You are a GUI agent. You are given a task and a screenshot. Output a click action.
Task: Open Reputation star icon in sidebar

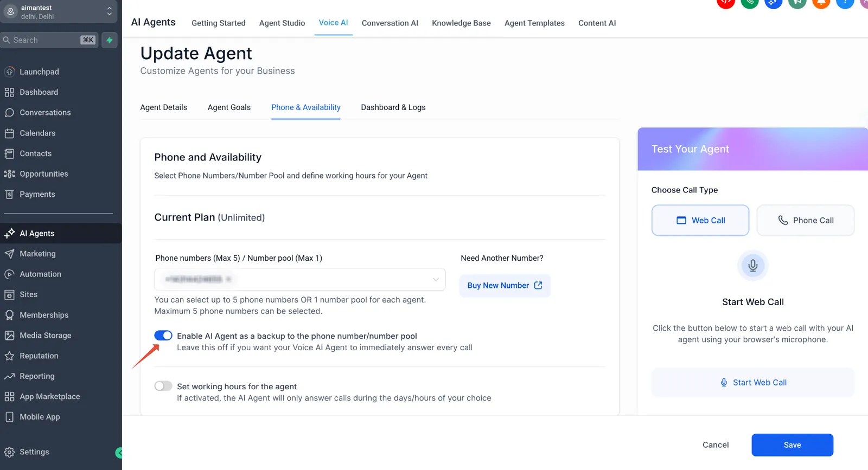(9, 356)
